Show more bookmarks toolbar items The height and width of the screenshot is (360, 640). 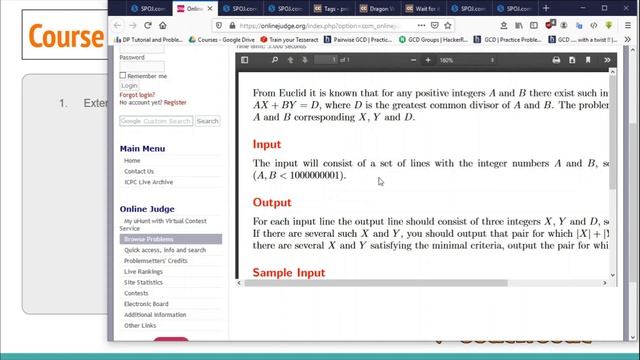pos(628,40)
